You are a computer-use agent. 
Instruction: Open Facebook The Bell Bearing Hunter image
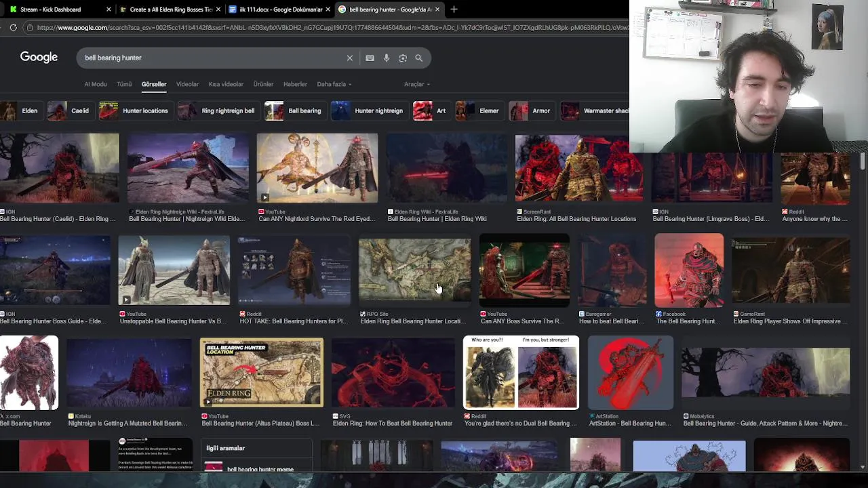click(x=689, y=270)
